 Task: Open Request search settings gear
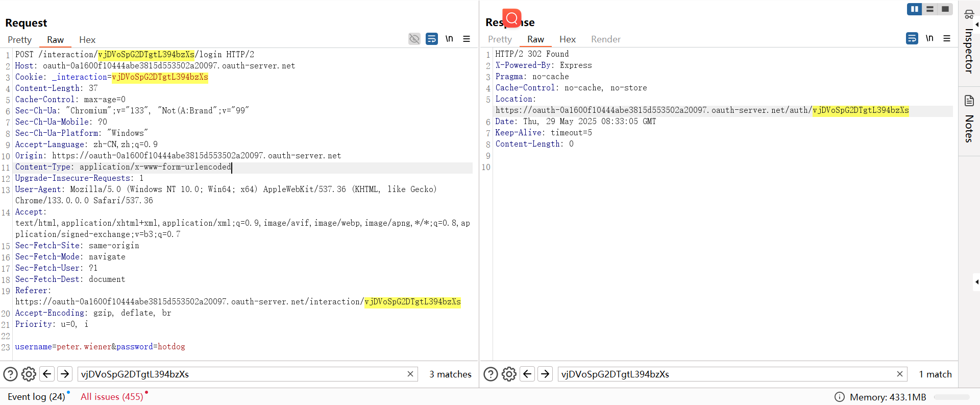tap(29, 374)
